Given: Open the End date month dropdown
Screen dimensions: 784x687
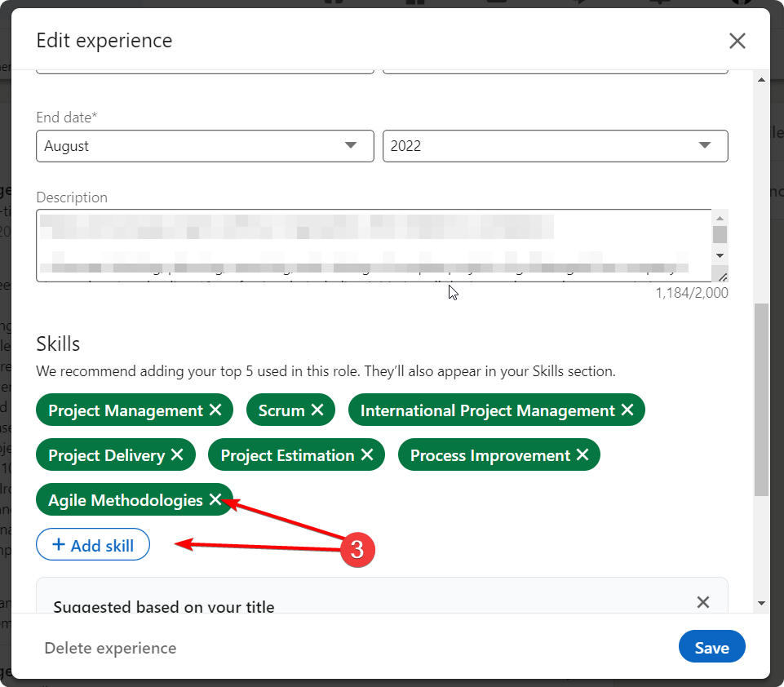Looking at the screenshot, I should click(205, 146).
